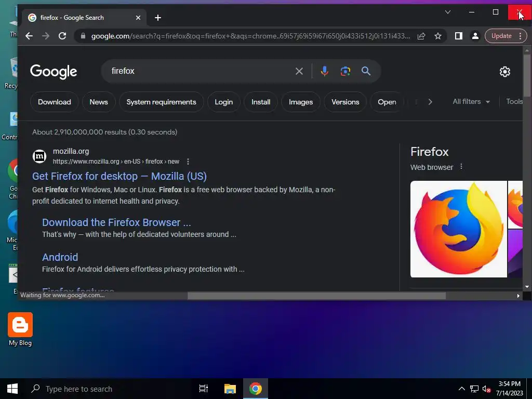Select the Images filter chip
This screenshot has height=399, width=532.
(301, 102)
